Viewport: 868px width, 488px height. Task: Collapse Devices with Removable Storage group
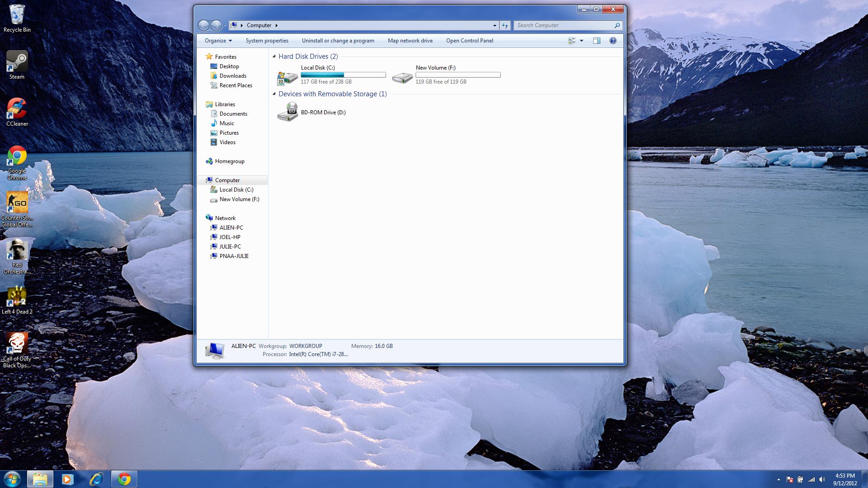point(274,94)
